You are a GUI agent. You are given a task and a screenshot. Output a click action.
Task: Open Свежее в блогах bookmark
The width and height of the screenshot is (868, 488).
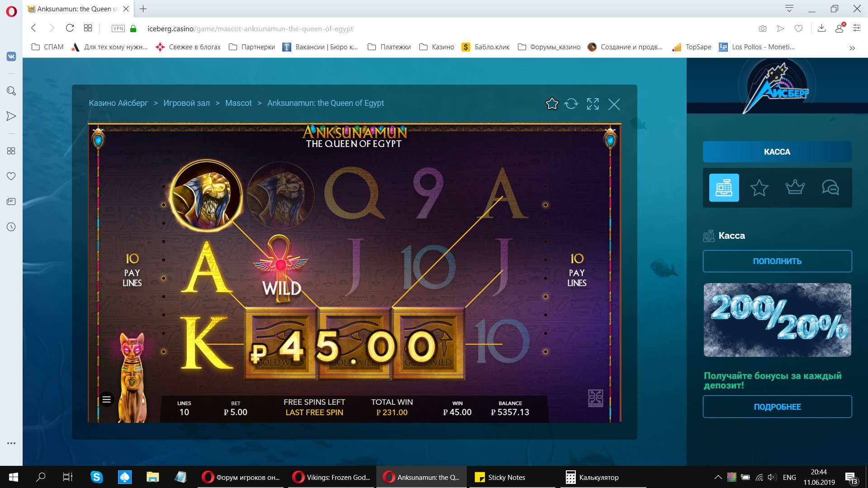pyautogui.click(x=188, y=47)
